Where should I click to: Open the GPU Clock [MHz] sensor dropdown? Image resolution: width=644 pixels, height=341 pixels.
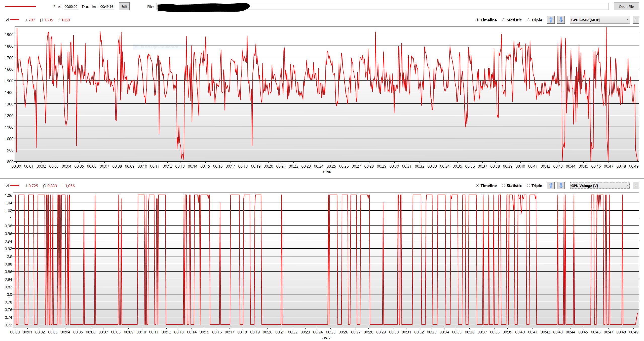599,20
